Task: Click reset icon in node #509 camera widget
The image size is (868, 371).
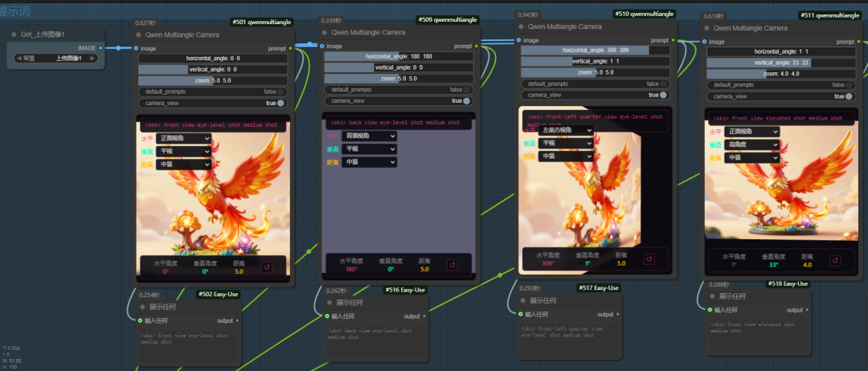Action: coord(452,265)
